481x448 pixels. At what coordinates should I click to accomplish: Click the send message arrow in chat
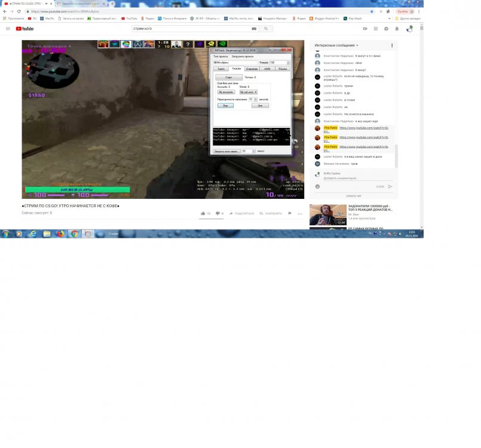[x=390, y=186]
